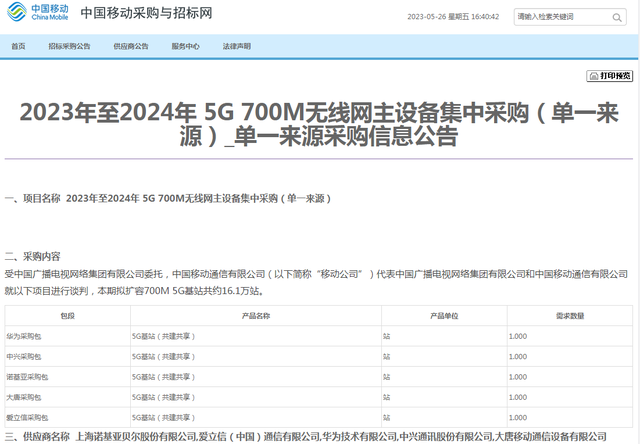Image resolution: width=640 pixels, height=444 pixels.
Task: Click the 中兴采购包 cell
Action: pyautogui.click(x=68, y=357)
